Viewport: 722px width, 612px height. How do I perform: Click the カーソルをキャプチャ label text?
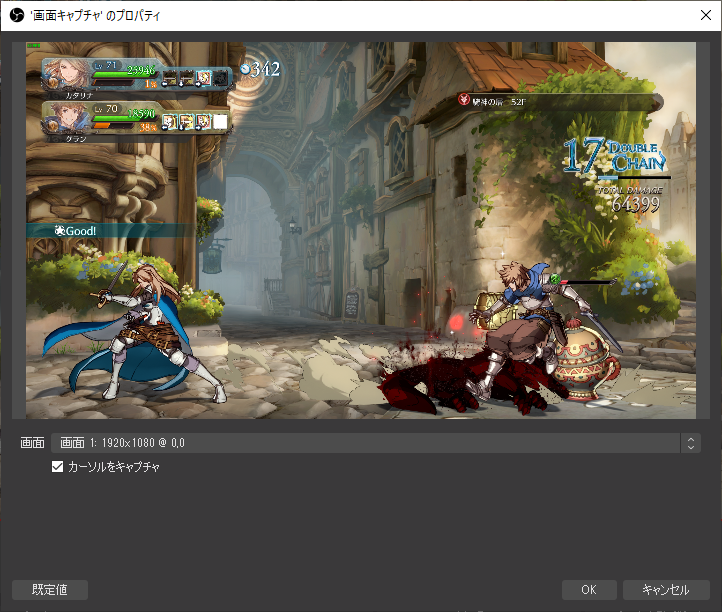coord(114,467)
